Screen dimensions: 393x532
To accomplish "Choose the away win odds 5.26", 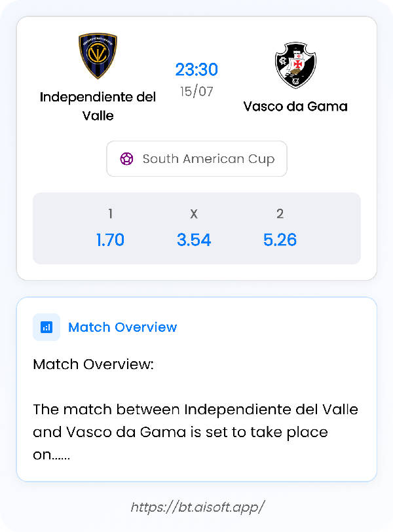I will 280,239.
